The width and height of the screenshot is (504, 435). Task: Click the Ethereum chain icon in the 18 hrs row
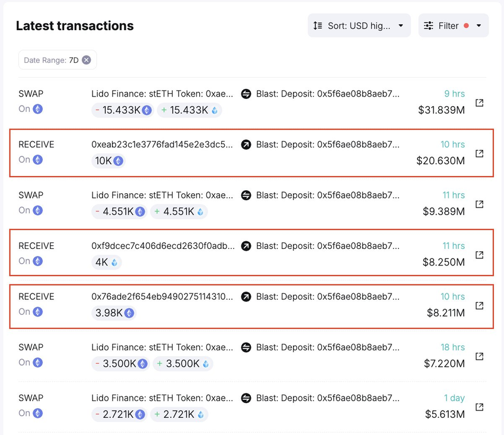tap(38, 362)
